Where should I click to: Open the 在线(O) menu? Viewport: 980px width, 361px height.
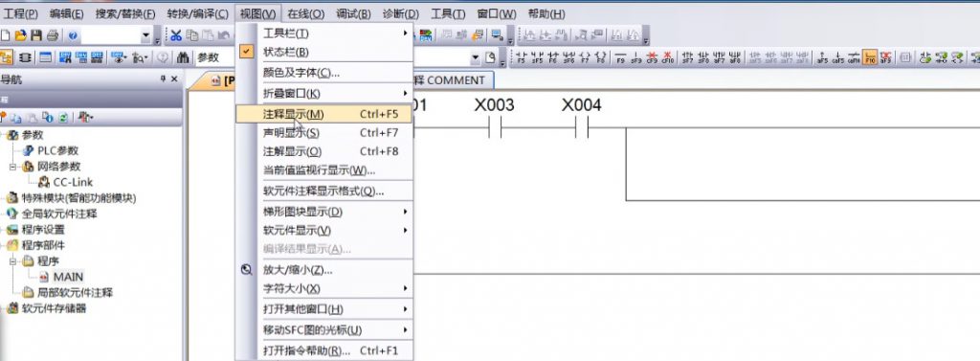[305, 13]
